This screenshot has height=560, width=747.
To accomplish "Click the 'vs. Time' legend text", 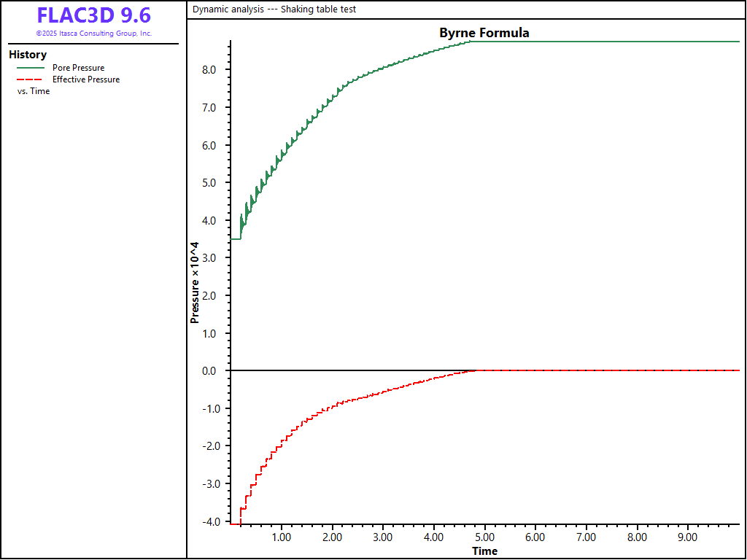I will click(34, 91).
